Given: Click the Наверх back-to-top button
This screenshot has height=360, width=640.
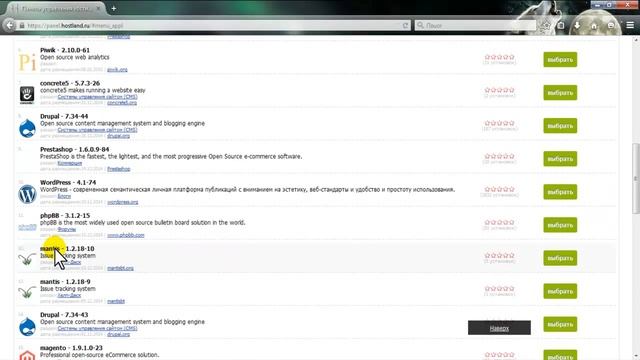Looking at the screenshot, I should [x=499, y=328].
